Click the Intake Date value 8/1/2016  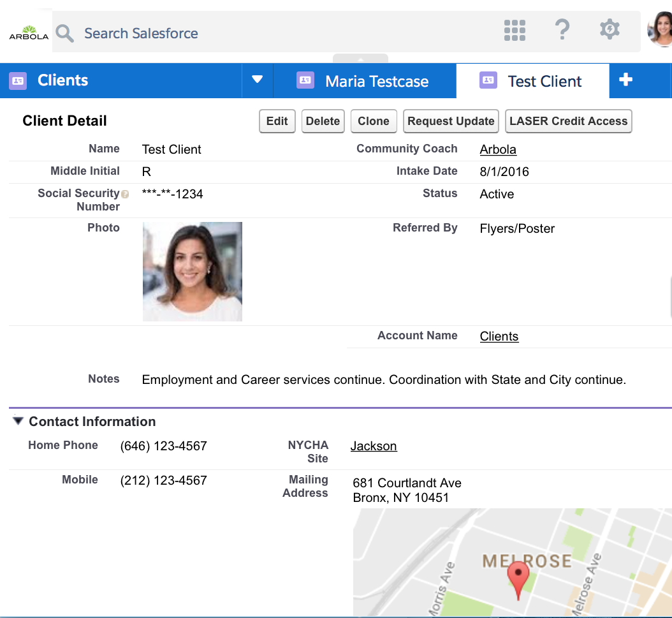point(504,172)
